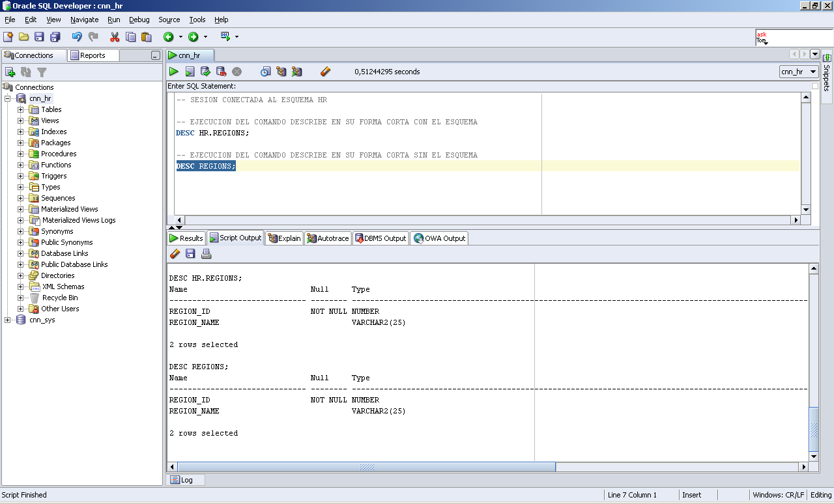Click the Commit icon
The image size is (834, 504).
click(205, 72)
